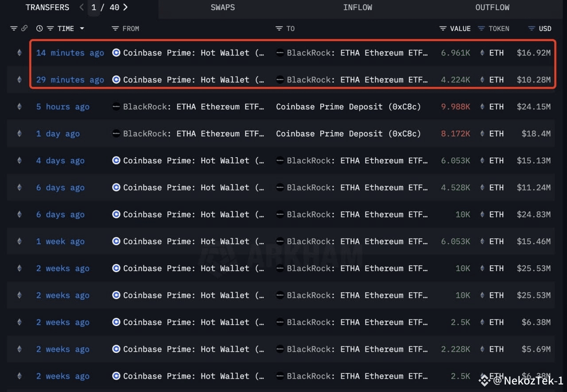This screenshot has height=392, width=567.
Task: Click the ETH token icon in the $16.92M row
Action: (x=482, y=53)
